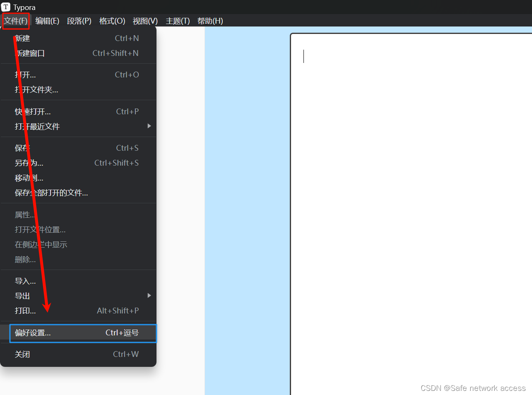Select 移动到... menu entry
The width and height of the screenshot is (532, 395).
(x=78, y=178)
